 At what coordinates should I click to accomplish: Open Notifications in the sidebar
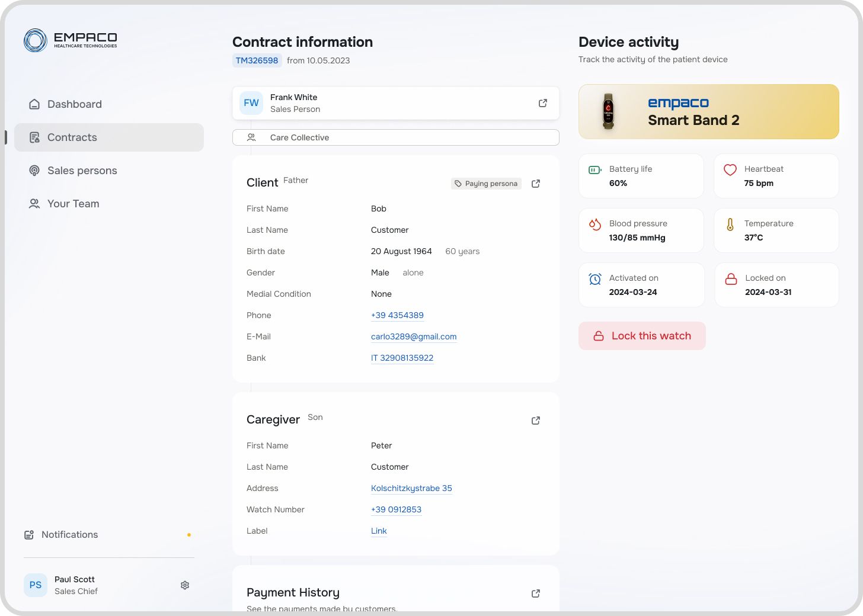pos(69,535)
